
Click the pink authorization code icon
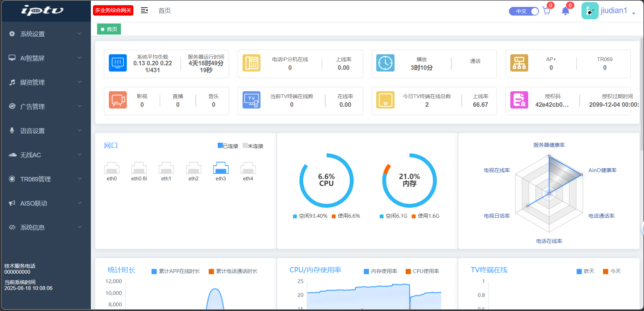pyautogui.click(x=519, y=100)
